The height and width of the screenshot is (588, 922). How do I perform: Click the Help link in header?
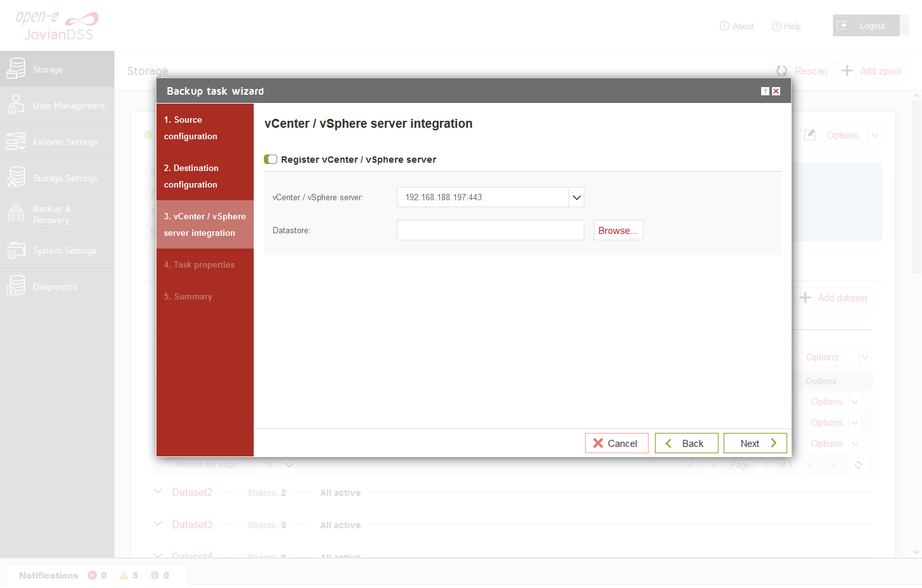pyautogui.click(x=786, y=26)
